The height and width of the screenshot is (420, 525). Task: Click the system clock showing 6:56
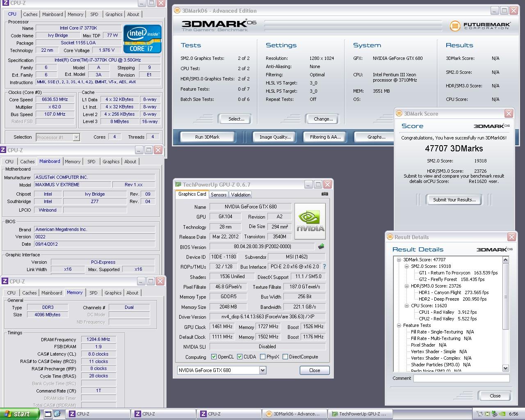pos(513,414)
